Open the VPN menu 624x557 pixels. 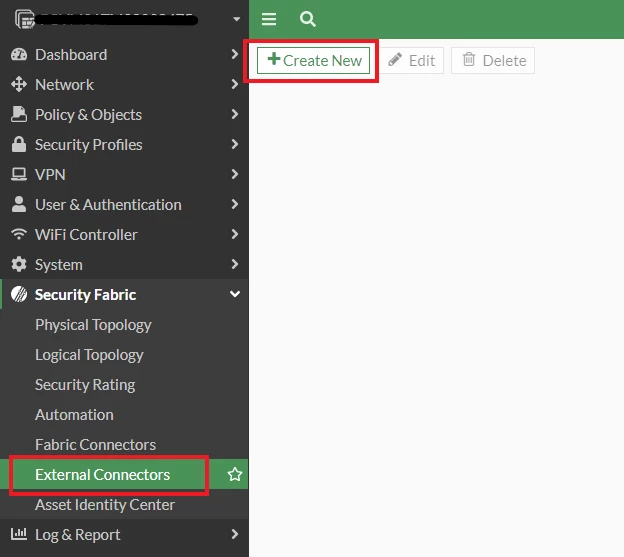[x=124, y=174]
